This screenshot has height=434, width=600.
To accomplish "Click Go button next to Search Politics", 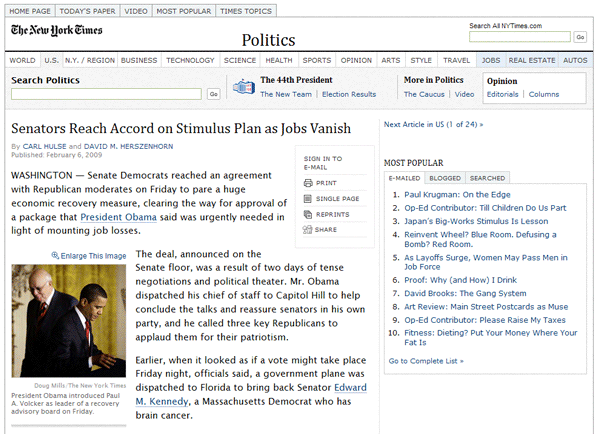I will point(214,94).
